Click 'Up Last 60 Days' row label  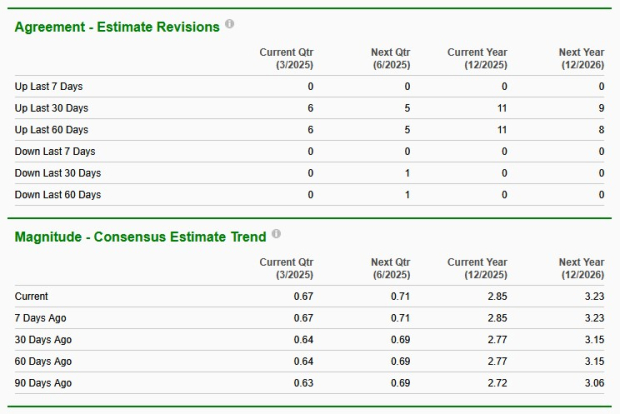tap(51, 130)
